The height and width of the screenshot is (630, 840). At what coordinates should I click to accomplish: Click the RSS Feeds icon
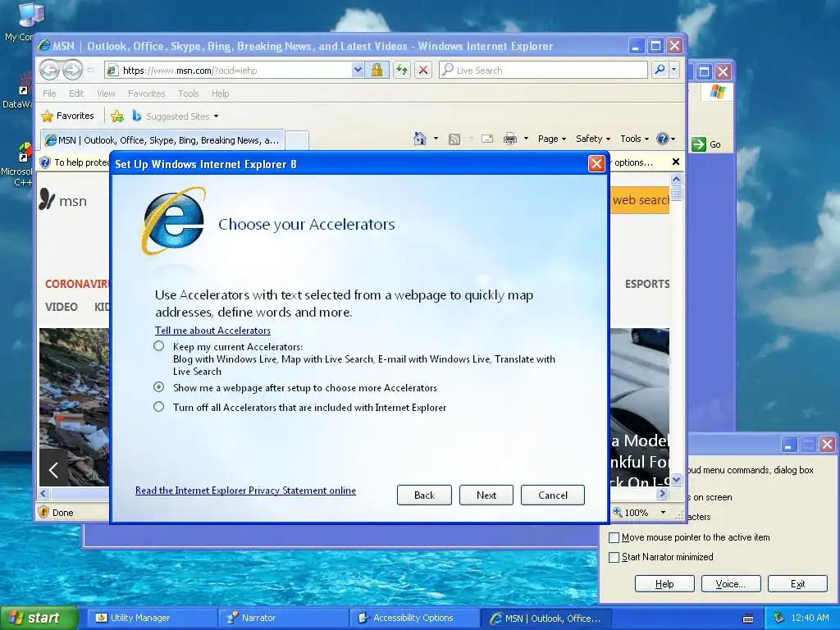coord(454,139)
